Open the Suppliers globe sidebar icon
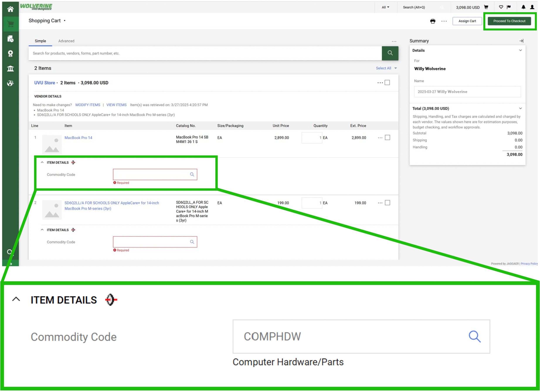 coord(10,83)
